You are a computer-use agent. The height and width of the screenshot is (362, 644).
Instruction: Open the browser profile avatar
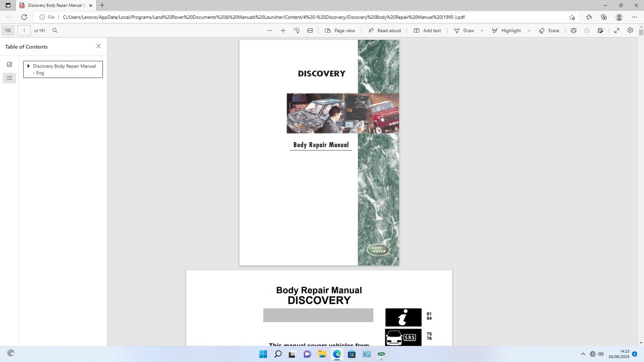coord(619,17)
